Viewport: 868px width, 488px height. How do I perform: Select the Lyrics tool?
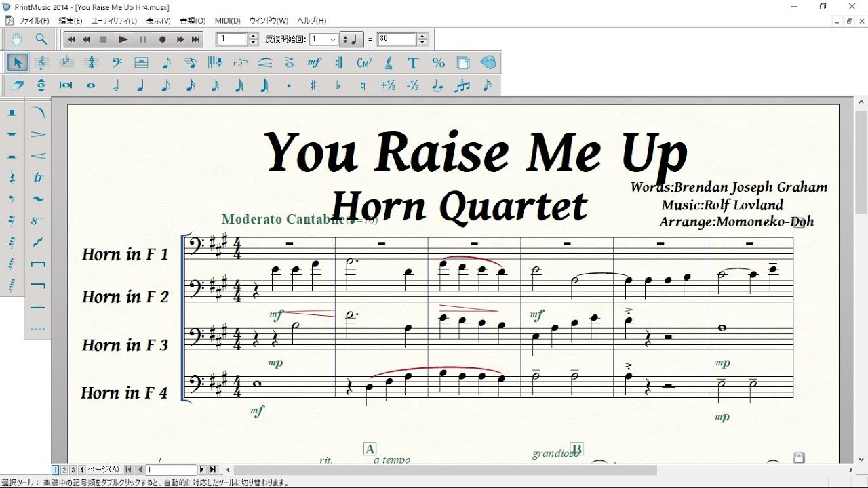click(x=389, y=63)
